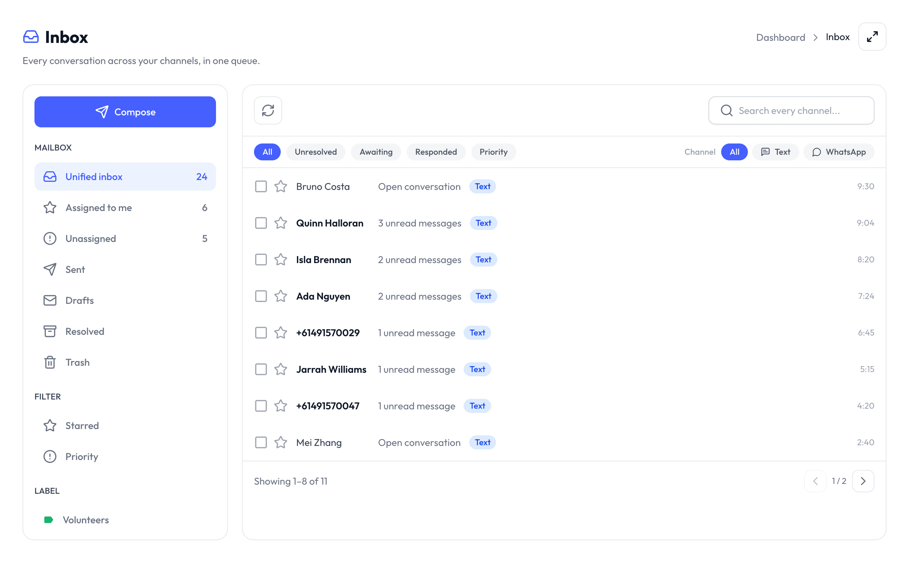This screenshot has width=909, height=588.
Task: Filter conversations by Unresolved
Action: [x=316, y=152]
